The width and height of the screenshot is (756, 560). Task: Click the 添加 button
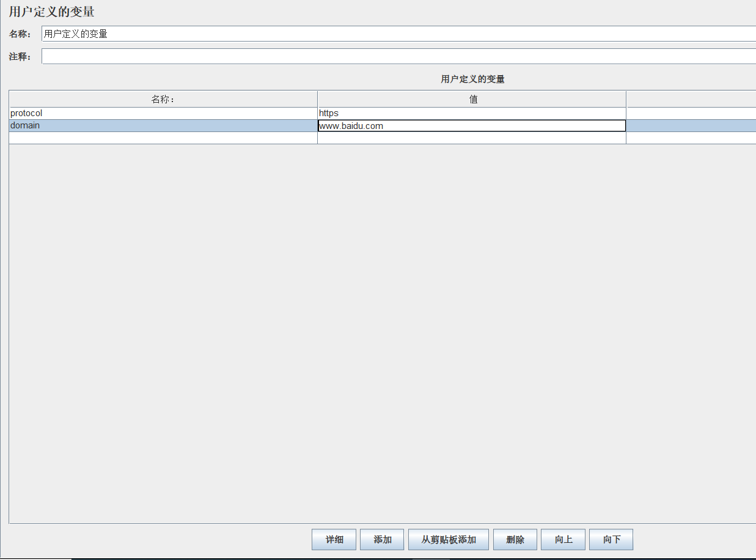382,540
